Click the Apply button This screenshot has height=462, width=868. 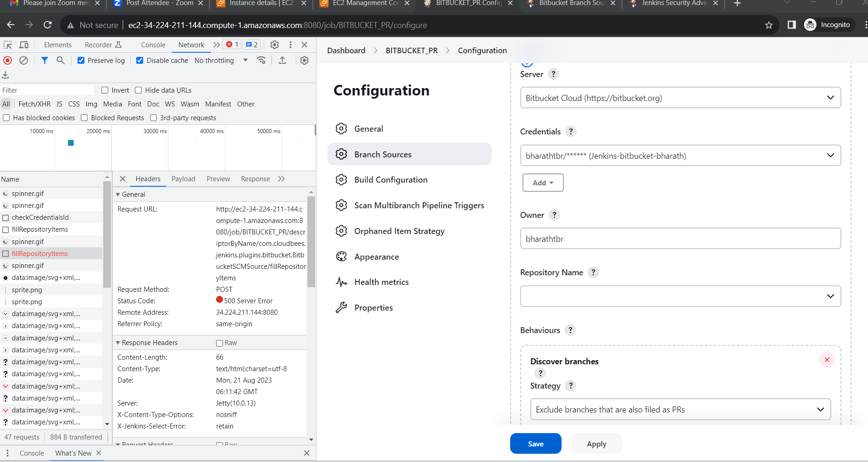tap(596, 443)
